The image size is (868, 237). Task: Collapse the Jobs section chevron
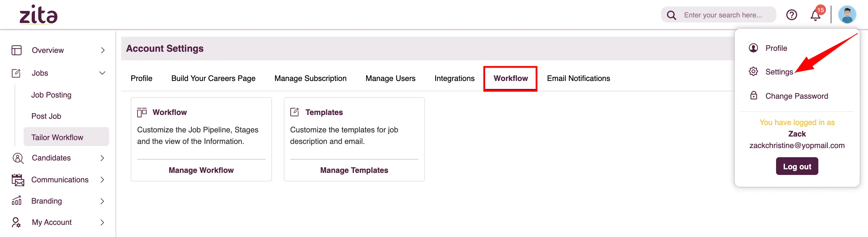pos(102,73)
